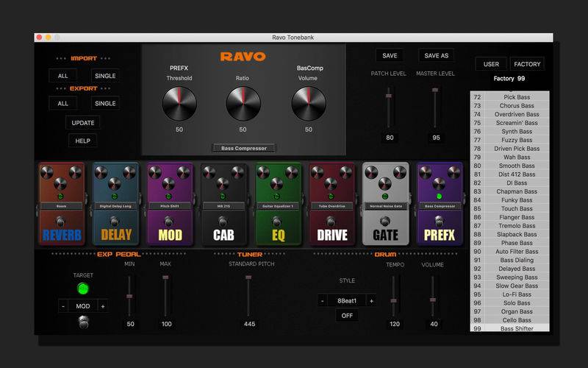The height and width of the screenshot is (368, 588).
Task: Select the EQ pedal
Action: click(x=278, y=204)
